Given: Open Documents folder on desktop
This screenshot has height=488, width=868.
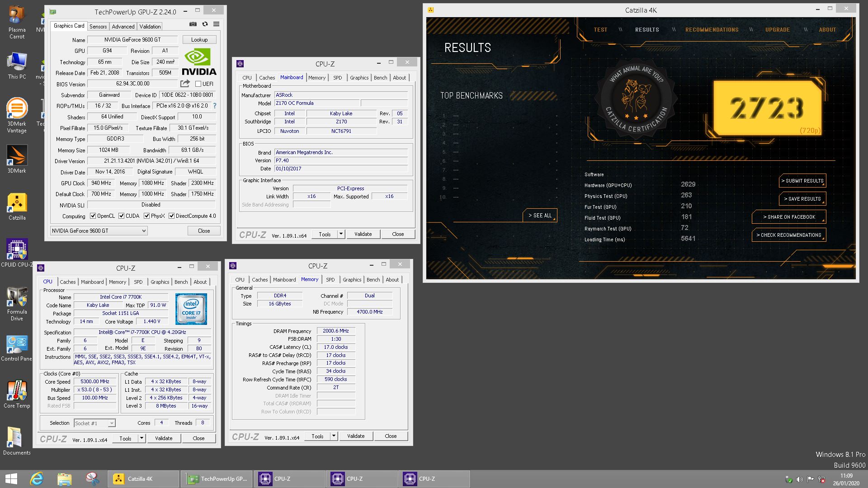Looking at the screenshot, I should pyautogui.click(x=17, y=441).
